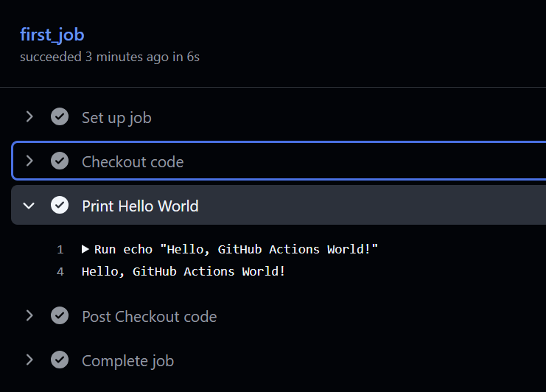The width and height of the screenshot is (546, 392).
Task: Click the Set up job success checkmark icon
Action: point(60,117)
